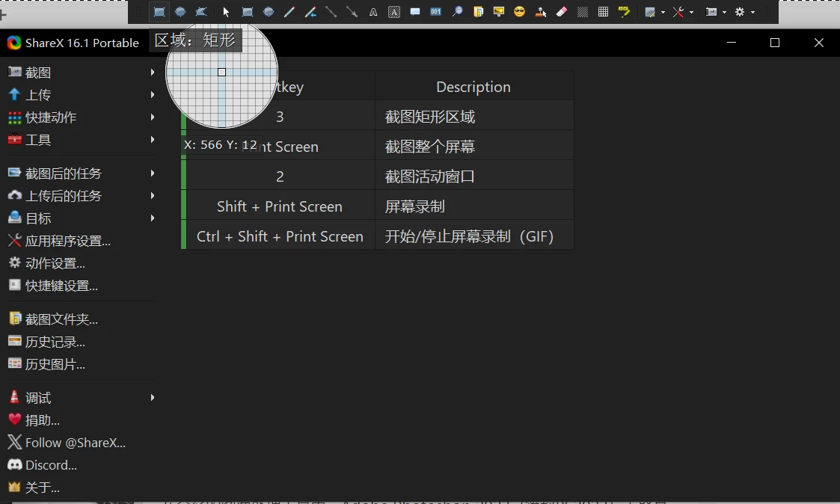This screenshot has height=504, width=840.
Task: Choose the line drawing tool
Action: [x=331, y=12]
